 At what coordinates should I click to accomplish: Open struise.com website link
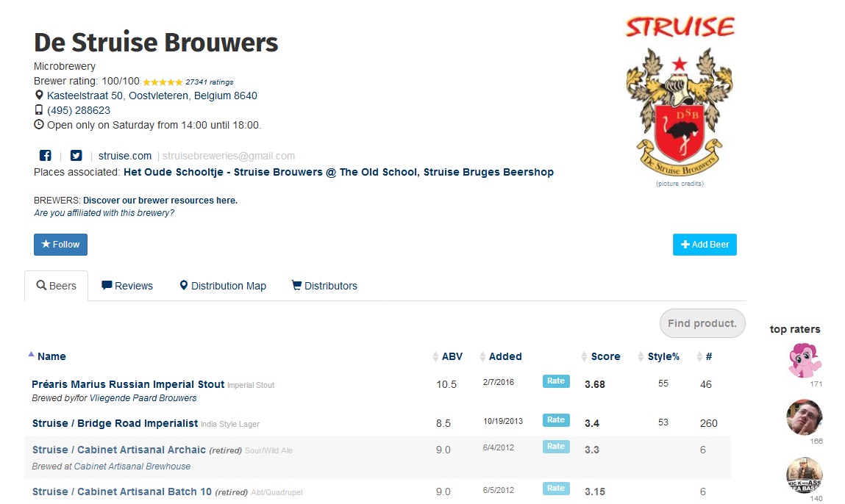coord(125,156)
